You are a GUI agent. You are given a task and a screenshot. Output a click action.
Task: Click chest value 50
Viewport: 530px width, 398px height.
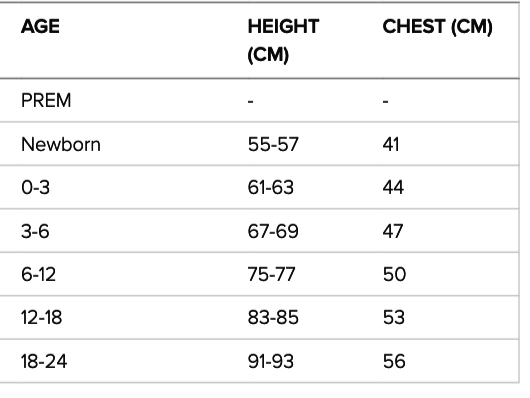point(394,274)
